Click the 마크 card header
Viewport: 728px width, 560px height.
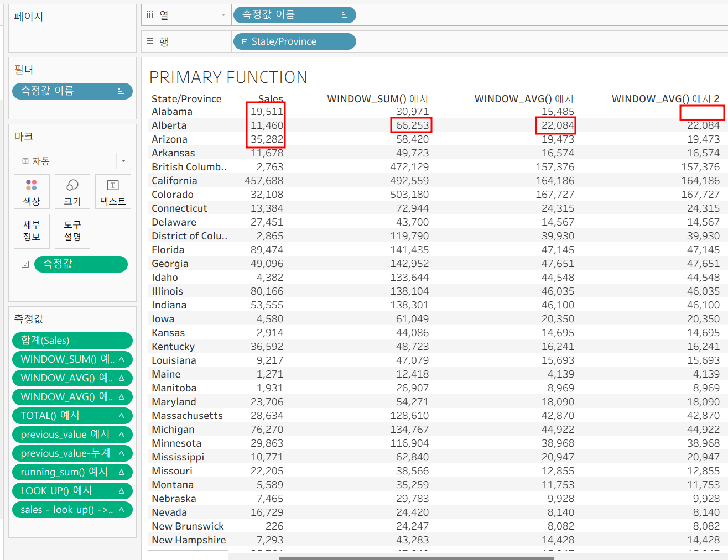(24, 137)
